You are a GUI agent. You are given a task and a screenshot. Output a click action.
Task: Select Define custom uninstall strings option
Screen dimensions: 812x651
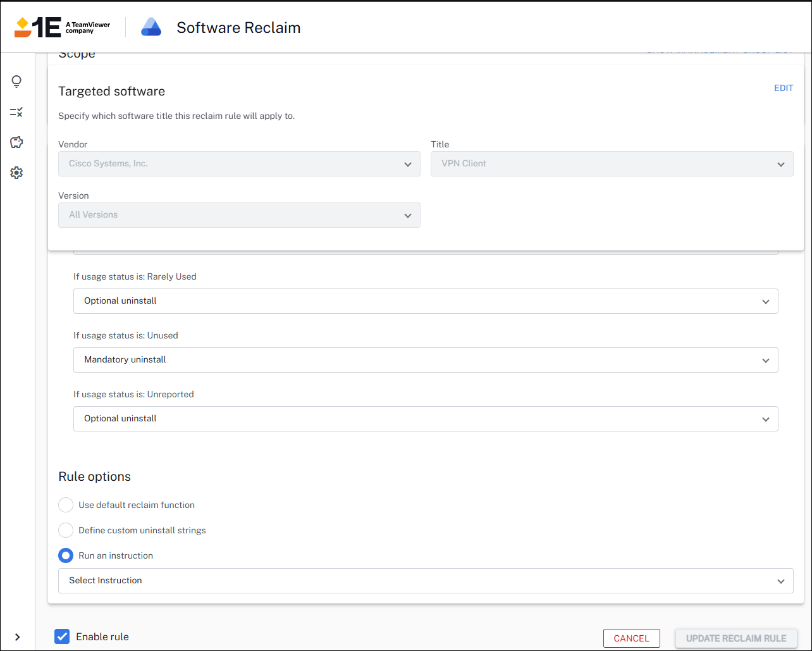pyautogui.click(x=66, y=530)
